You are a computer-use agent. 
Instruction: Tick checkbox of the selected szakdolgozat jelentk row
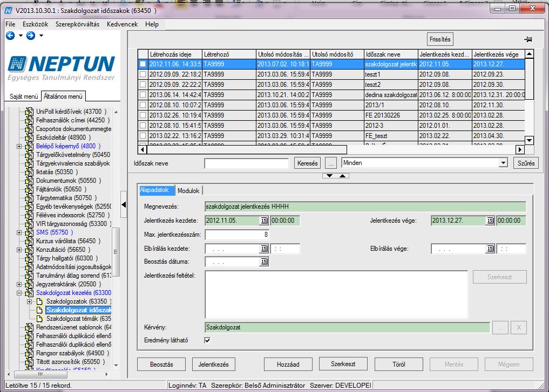pyautogui.click(x=143, y=64)
